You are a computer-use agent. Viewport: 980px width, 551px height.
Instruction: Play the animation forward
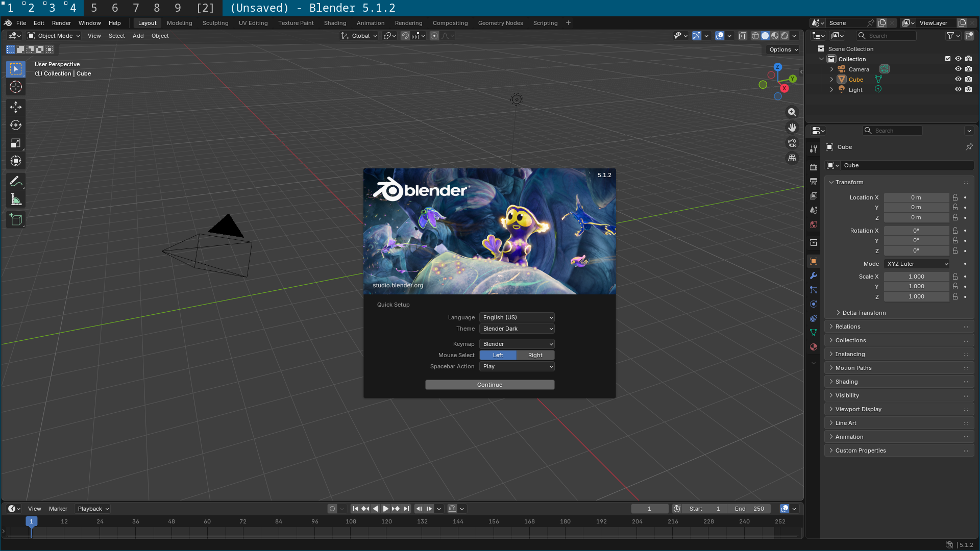pos(386,509)
